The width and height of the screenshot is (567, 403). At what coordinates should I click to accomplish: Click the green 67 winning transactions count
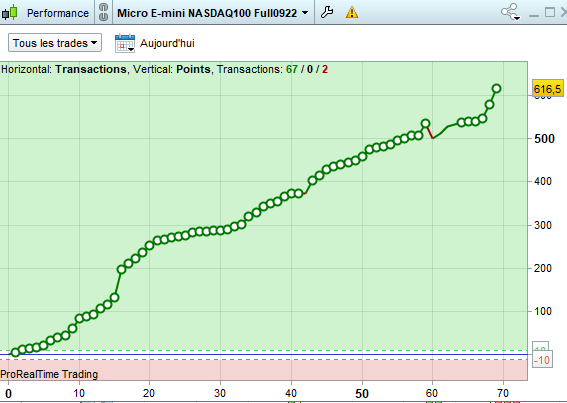292,69
